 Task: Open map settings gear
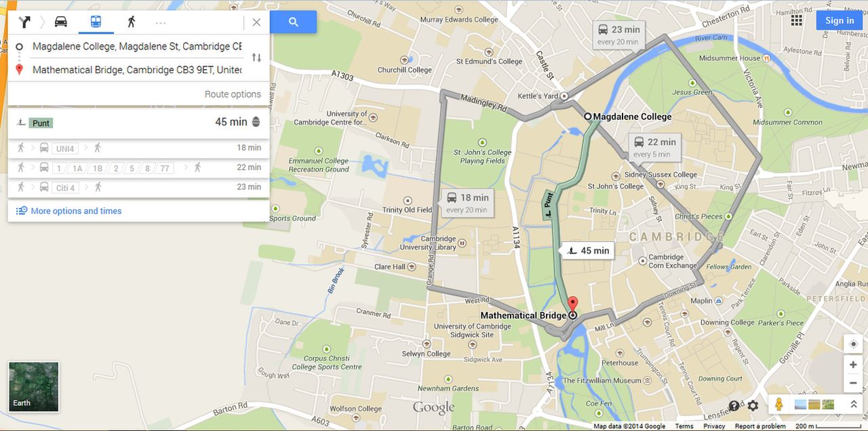[x=753, y=406]
